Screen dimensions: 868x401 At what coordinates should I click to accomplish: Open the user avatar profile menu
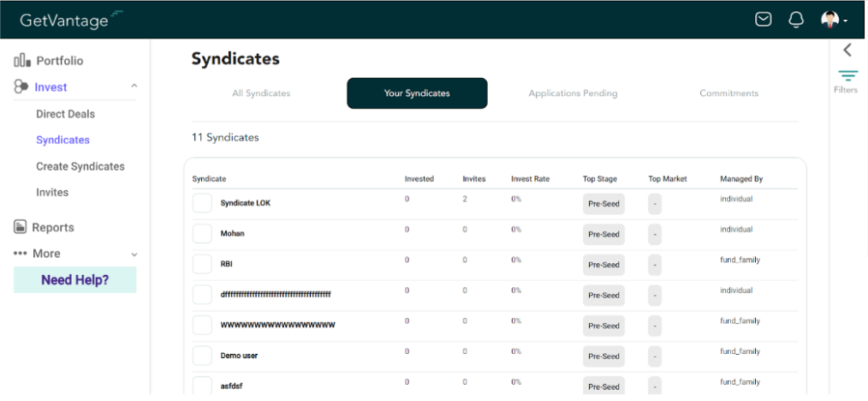pyautogui.click(x=834, y=20)
